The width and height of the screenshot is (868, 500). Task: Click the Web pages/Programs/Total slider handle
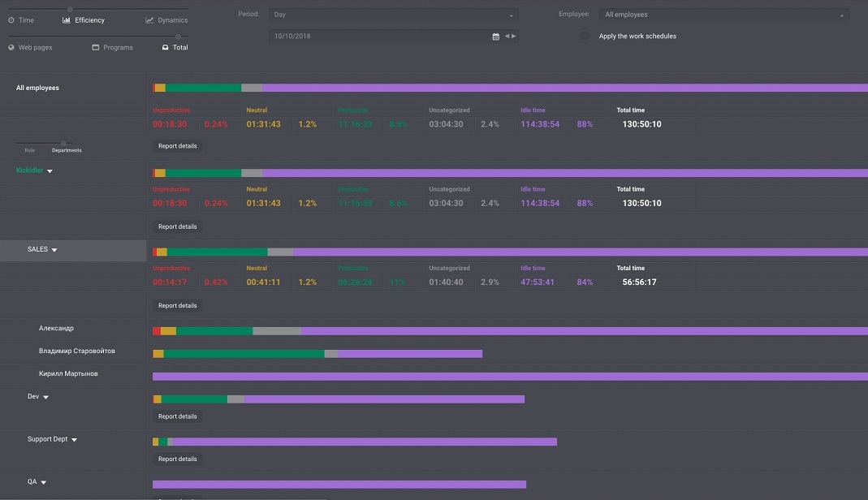[179, 37]
